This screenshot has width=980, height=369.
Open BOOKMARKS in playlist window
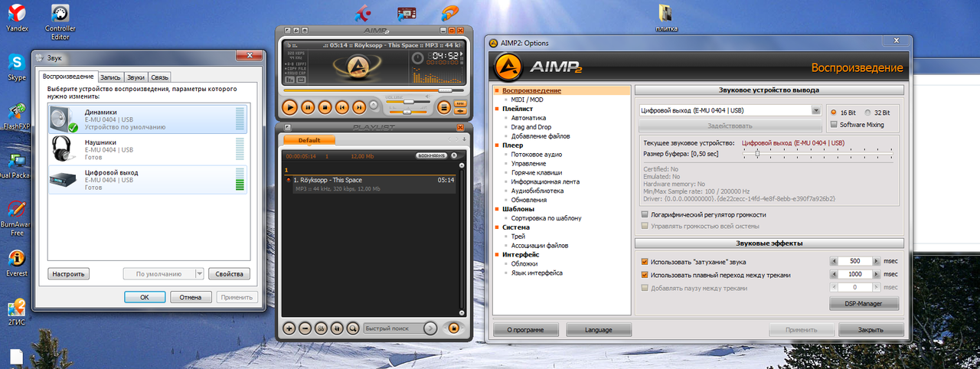[431, 155]
